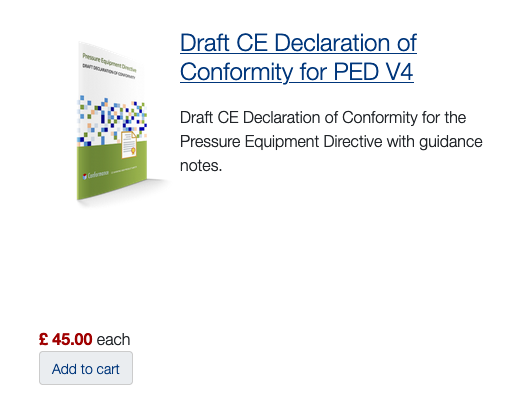This screenshot has height=413, width=524.
Task: Click the 'Draft CE Declaration of' title line
Action: pos(298,43)
